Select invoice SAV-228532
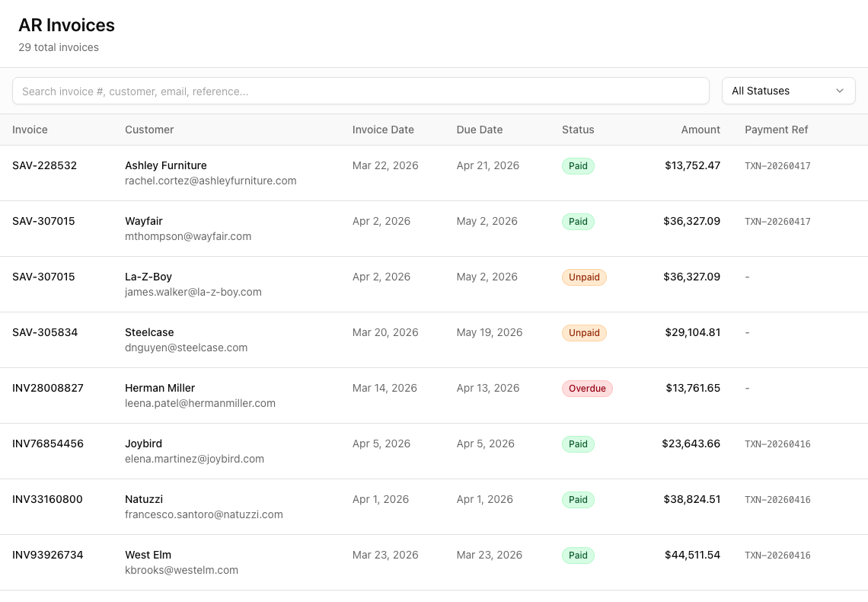Image resolution: width=868 pixels, height=602 pixels. (44, 165)
